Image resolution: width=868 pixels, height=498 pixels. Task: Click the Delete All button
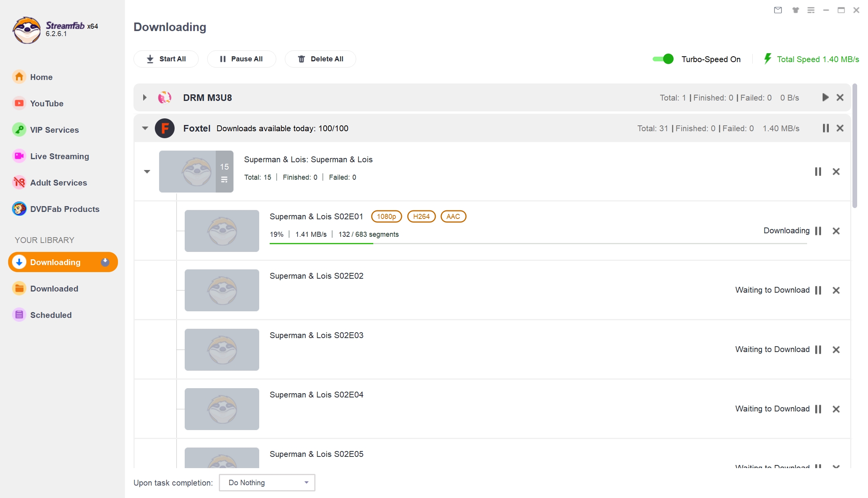[320, 59]
